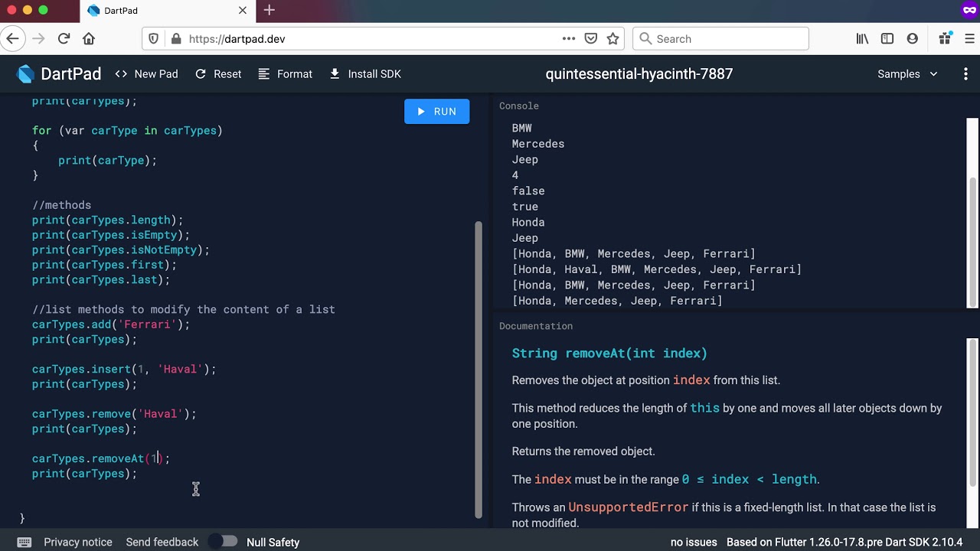980x551 pixels.
Task: Bookmark this page with the star icon
Action: coord(612,38)
